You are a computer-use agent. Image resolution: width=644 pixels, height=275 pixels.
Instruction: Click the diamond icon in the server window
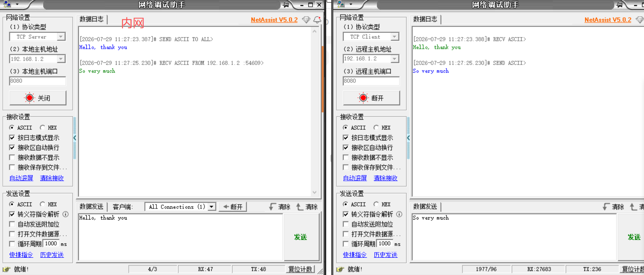[306, 20]
